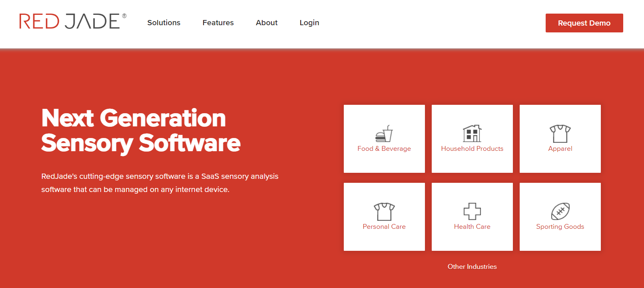Click the house building icon
Image resolution: width=644 pixels, height=288 pixels.
tap(472, 133)
